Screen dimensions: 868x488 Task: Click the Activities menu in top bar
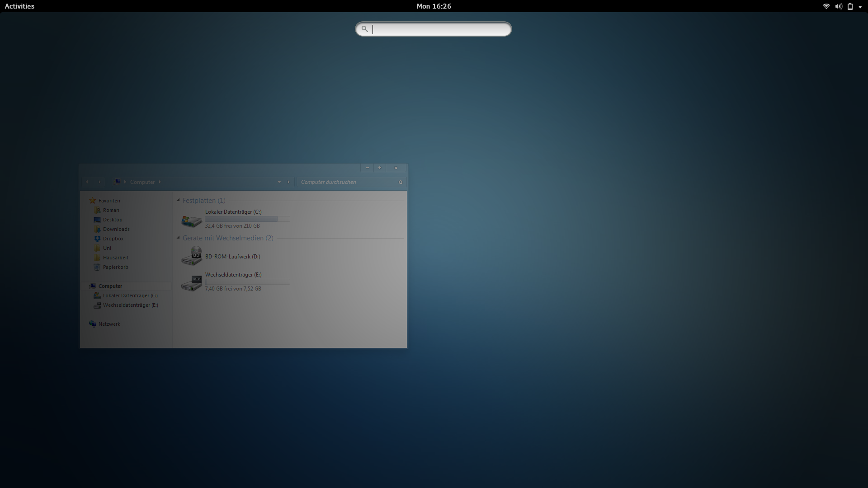pos(19,6)
